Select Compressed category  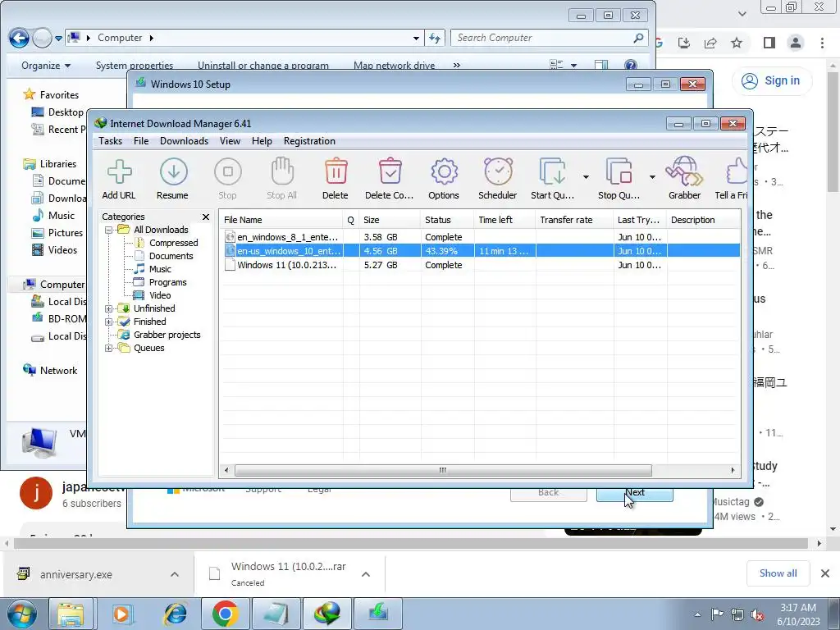tap(173, 243)
